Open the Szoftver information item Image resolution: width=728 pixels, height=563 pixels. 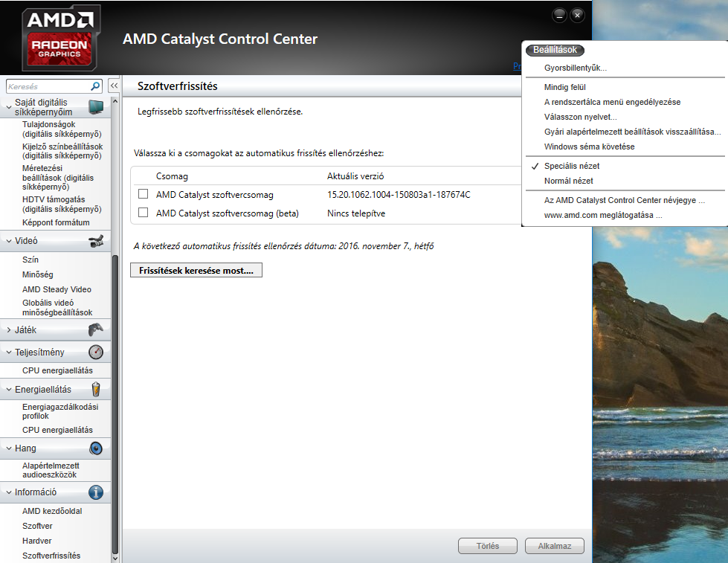coord(37,526)
